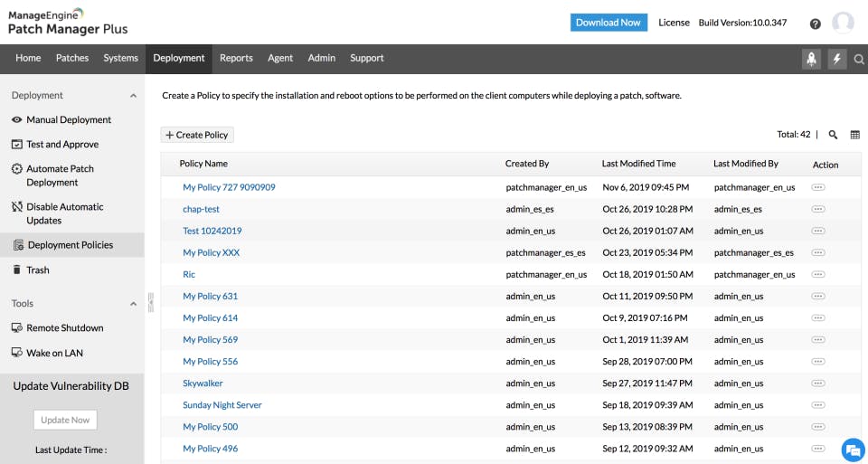Click the rocket quick launch icon

[811, 59]
